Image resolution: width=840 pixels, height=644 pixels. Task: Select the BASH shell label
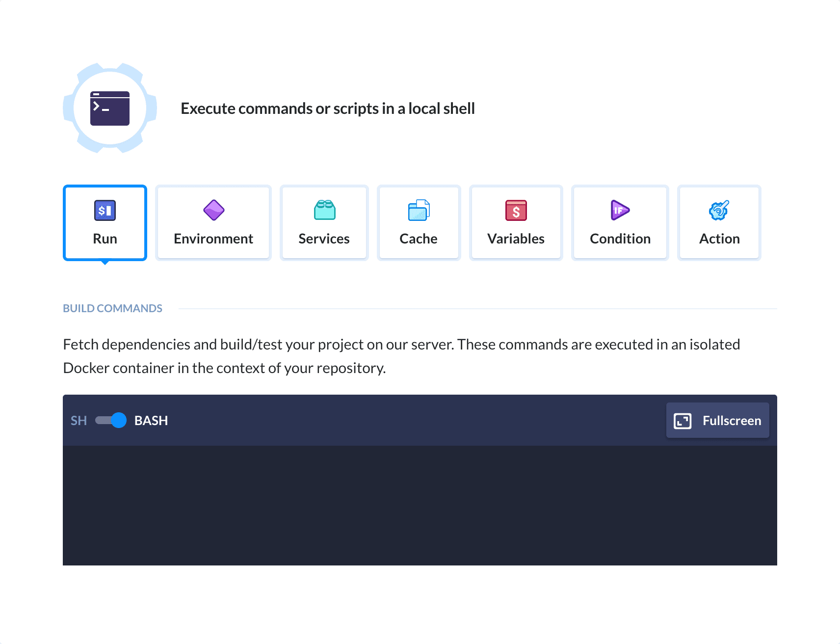click(x=151, y=421)
